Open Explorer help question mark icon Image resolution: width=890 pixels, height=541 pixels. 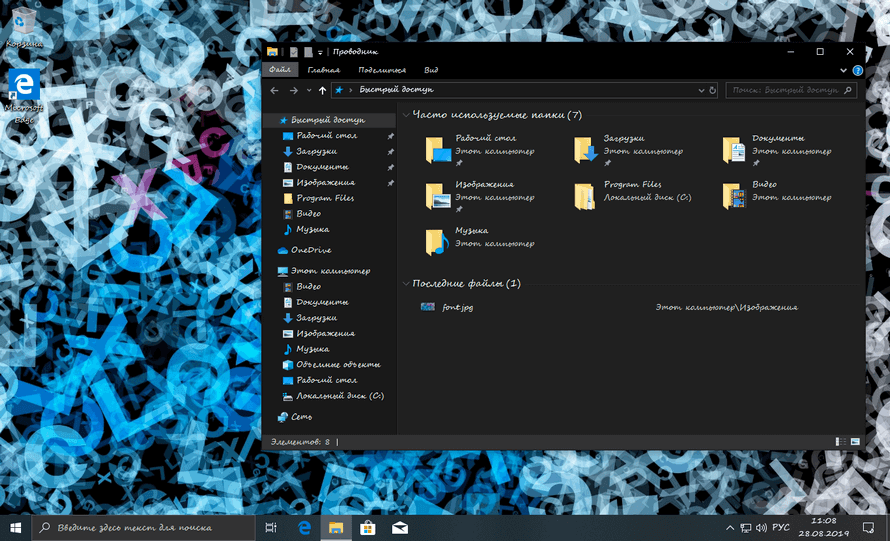tap(858, 70)
